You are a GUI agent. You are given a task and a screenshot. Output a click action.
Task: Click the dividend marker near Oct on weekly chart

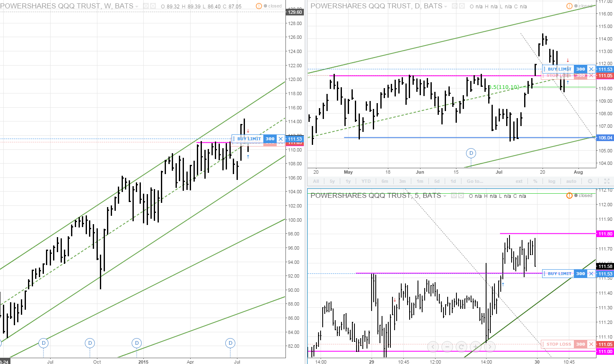tap(90, 343)
